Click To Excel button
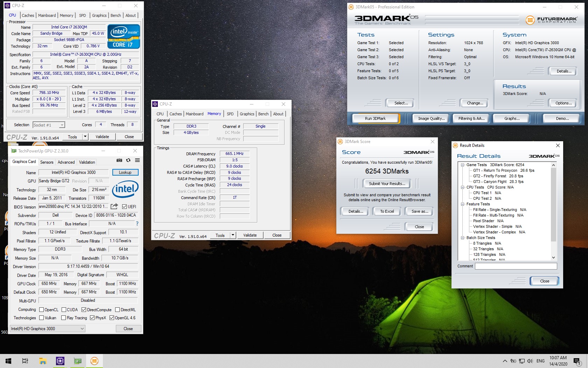The width and height of the screenshot is (588, 368). [x=387, y=211]
